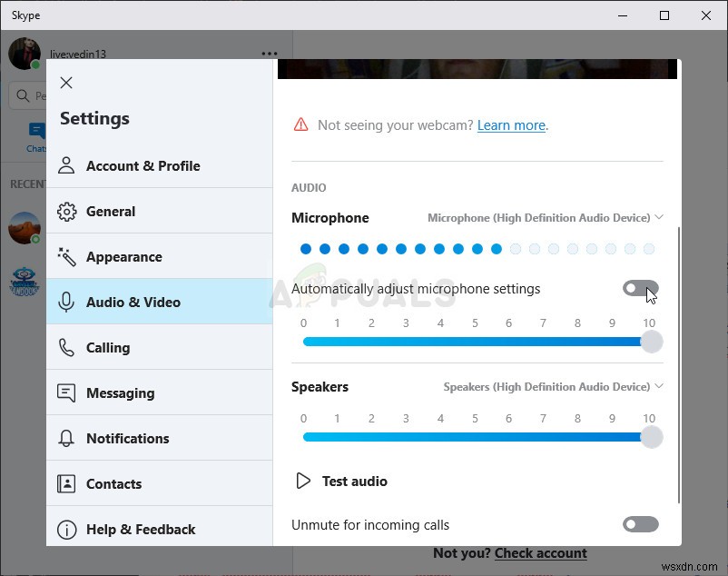Enable unmute for incoming calls
Screen dimensions: 728x576
pyautogui.click(x=640, y=524)
